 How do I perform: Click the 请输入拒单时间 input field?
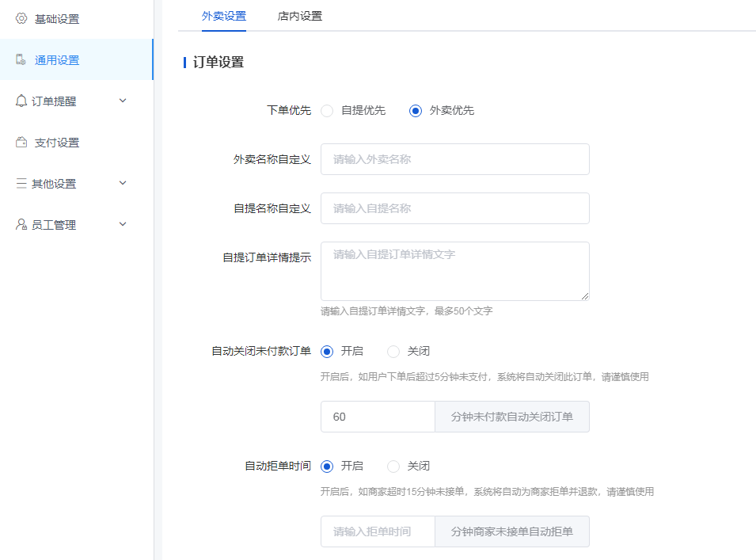click(x=378, y=531)
